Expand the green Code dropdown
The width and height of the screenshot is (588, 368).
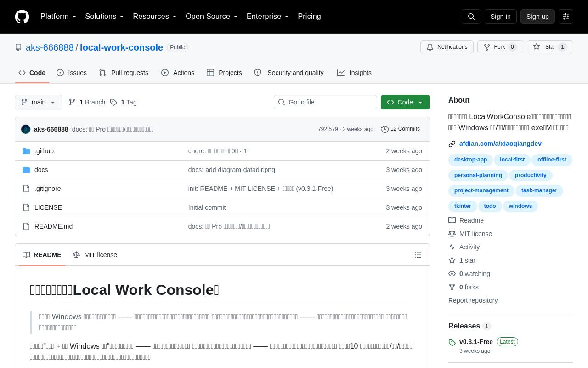point(405,102)
